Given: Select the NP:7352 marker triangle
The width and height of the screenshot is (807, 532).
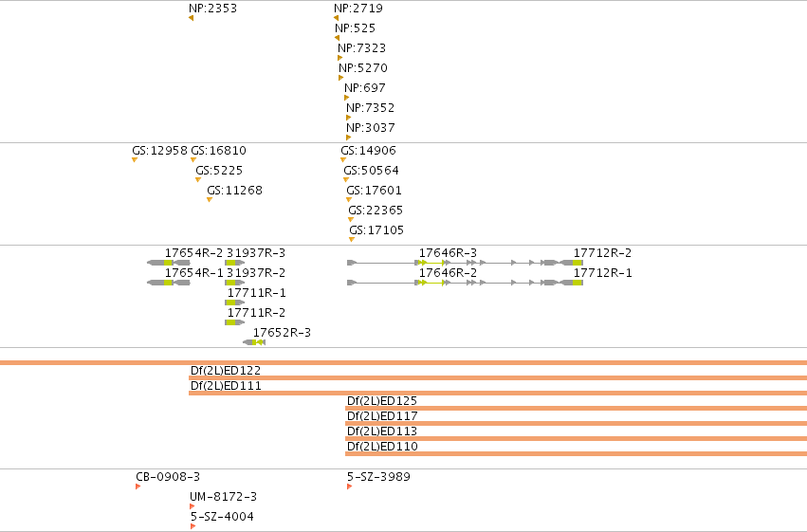Looking at the screenshot, I should coord(348,118).
